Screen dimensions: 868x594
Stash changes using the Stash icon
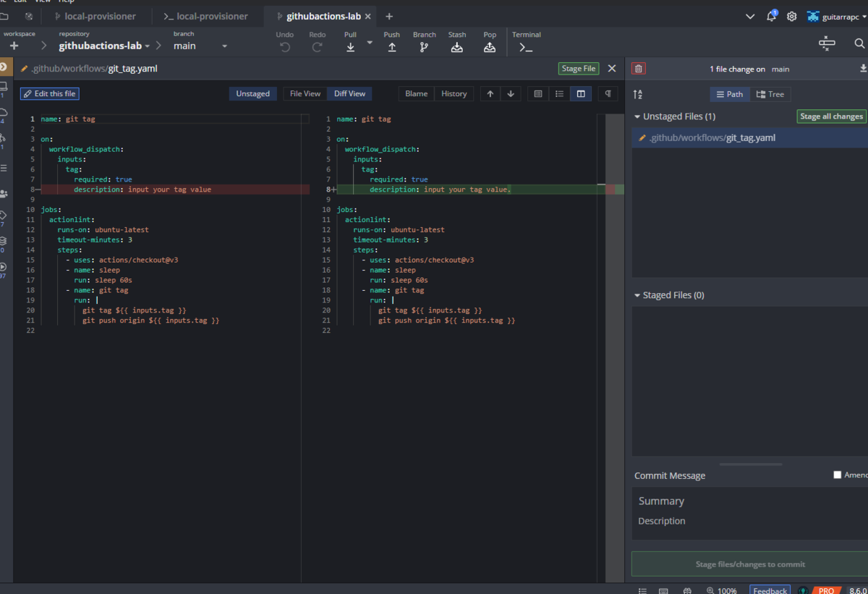click(457, 47)
